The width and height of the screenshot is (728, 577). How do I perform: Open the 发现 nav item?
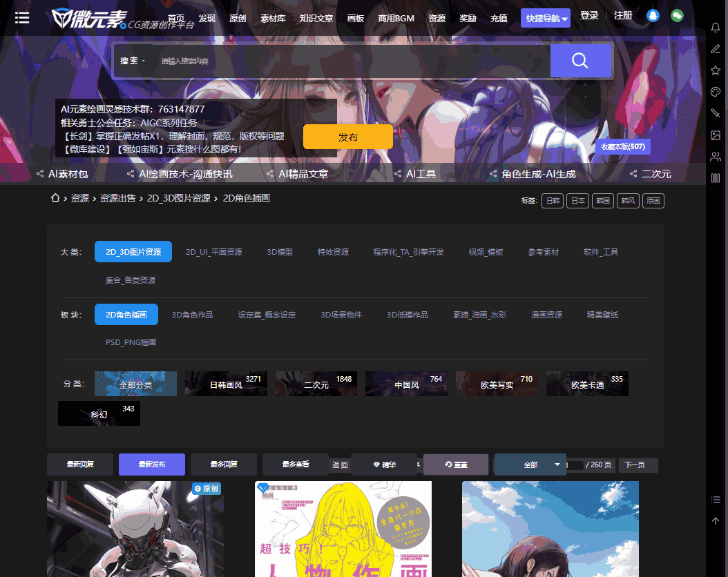(207, 18)
